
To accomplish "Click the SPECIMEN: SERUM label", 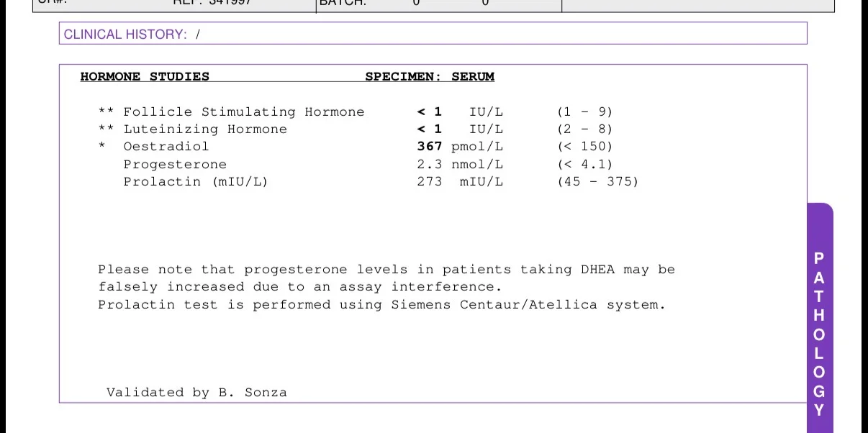I will [x=430, y=77].
